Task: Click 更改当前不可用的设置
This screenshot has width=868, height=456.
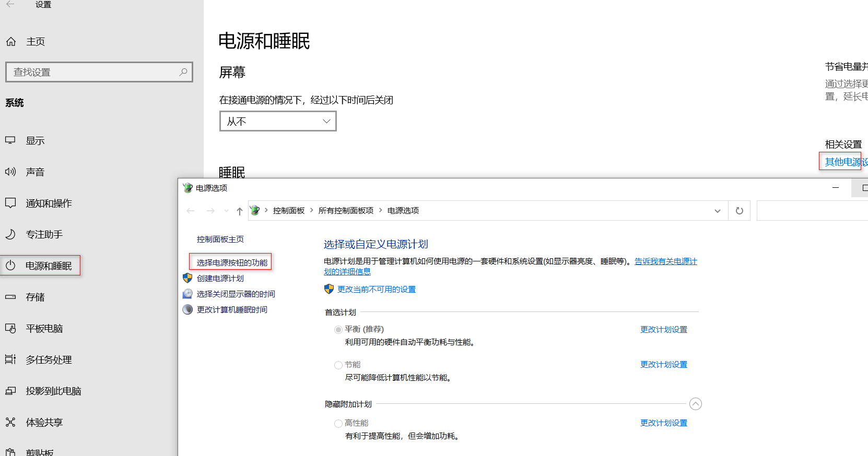Action: pos(377,289)
